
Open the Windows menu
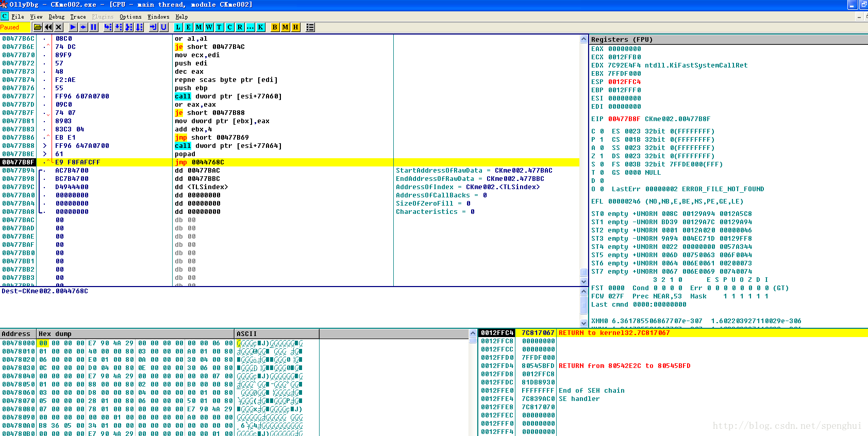click(158, 16)
